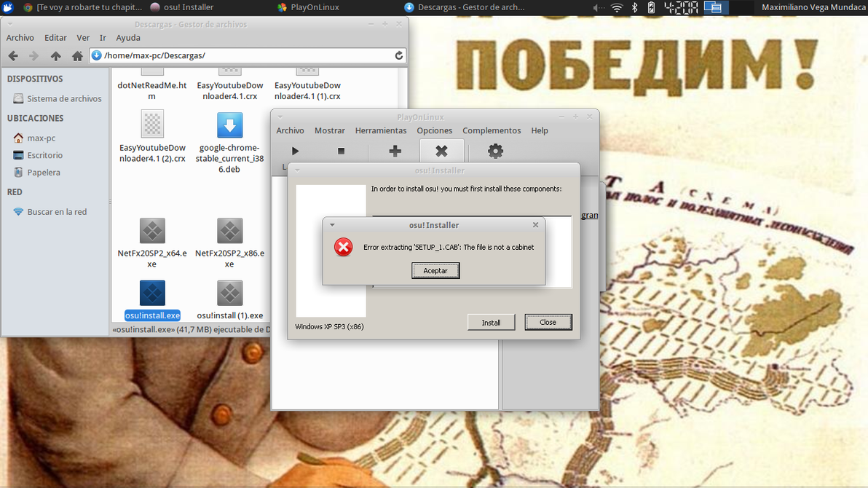Select the osu!install.exe file icon

[x=152, y=293]
